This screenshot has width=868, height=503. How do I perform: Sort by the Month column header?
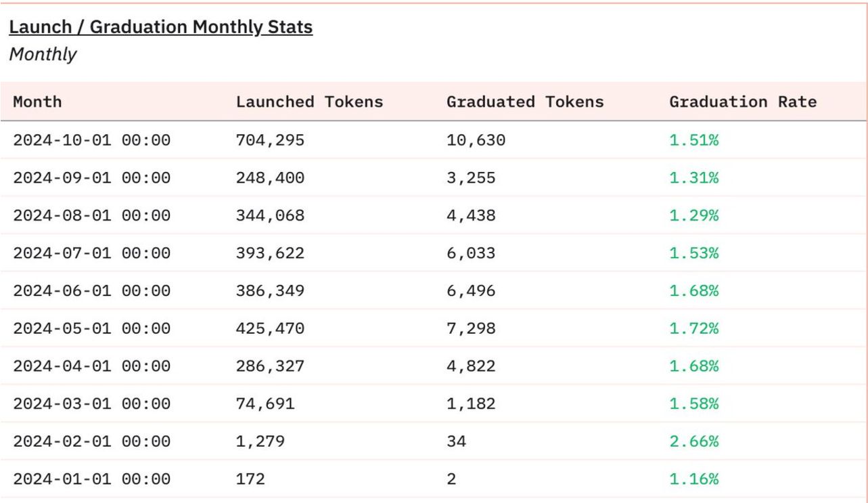pyautogui.click(x=38, y=102)
